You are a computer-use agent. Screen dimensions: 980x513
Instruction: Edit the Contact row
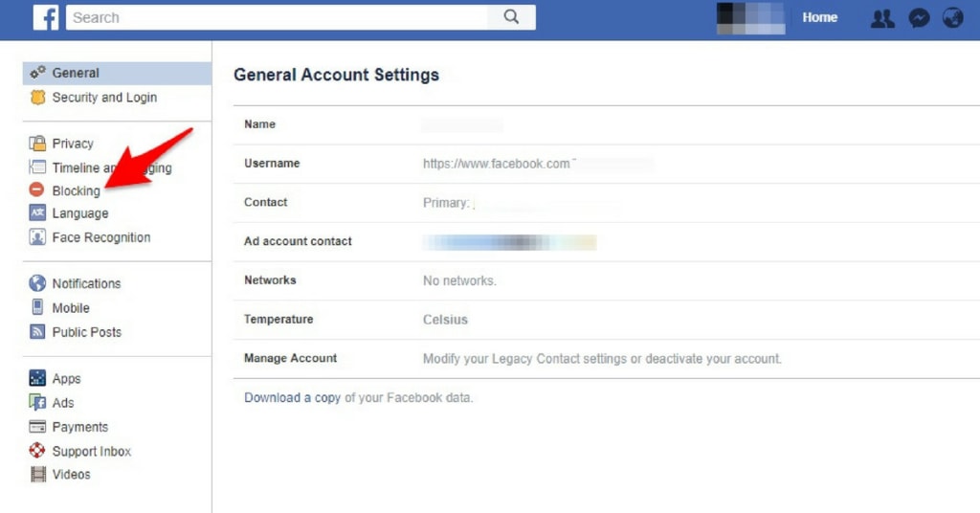606,203
